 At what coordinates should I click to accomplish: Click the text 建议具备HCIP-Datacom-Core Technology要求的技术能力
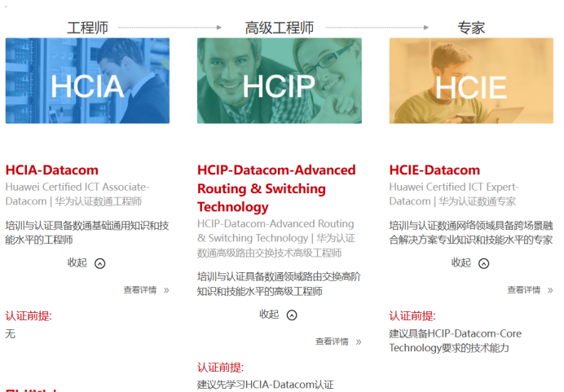pyautogui.click(x=455, y=341)
